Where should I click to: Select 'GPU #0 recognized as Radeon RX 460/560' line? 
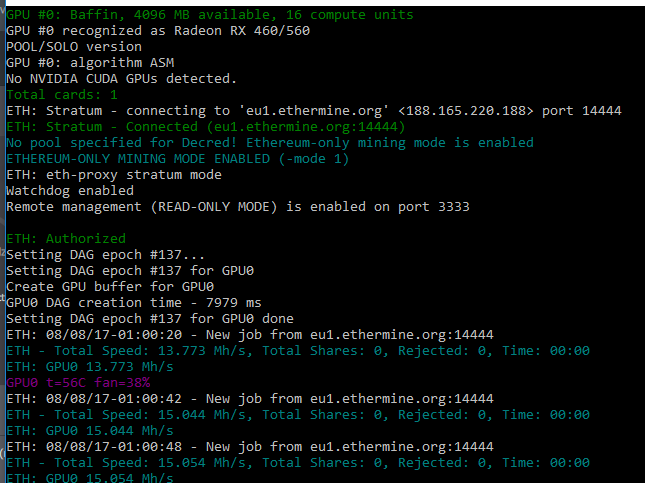pyautogui.click(x=158, y=31)
